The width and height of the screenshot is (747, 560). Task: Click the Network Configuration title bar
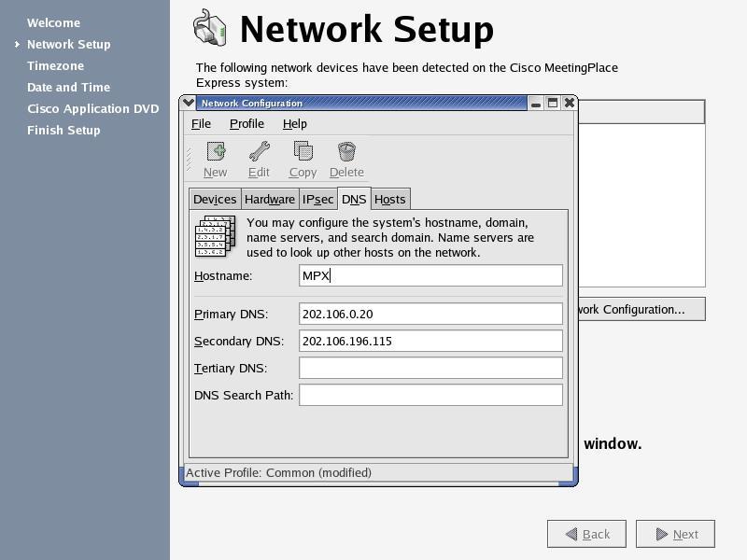pos(362,103)
